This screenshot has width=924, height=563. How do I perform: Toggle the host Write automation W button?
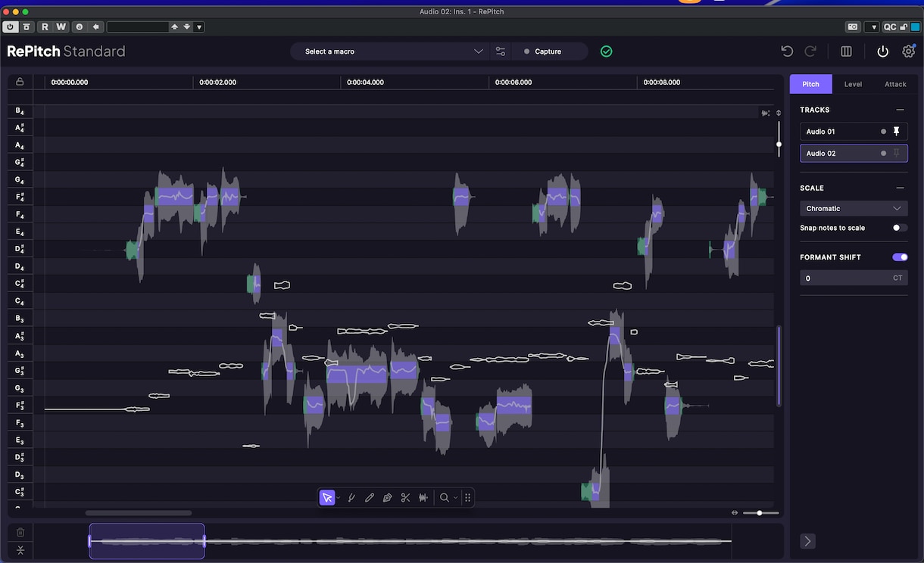61,26
